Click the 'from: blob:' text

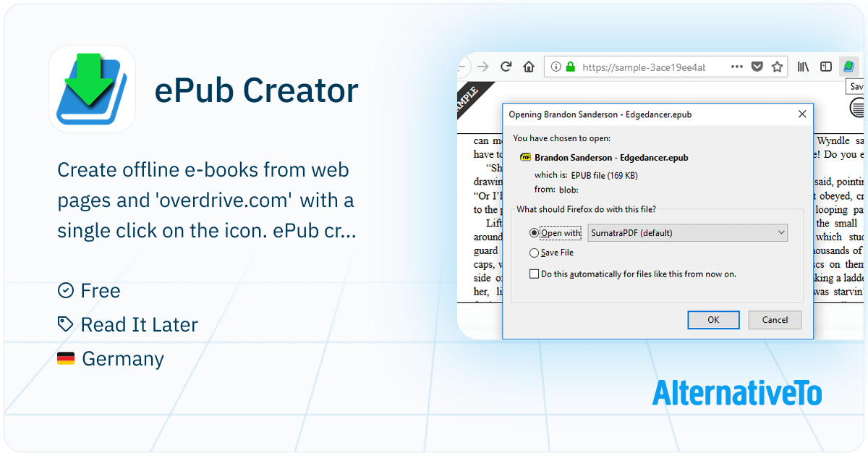click(556, 190)
